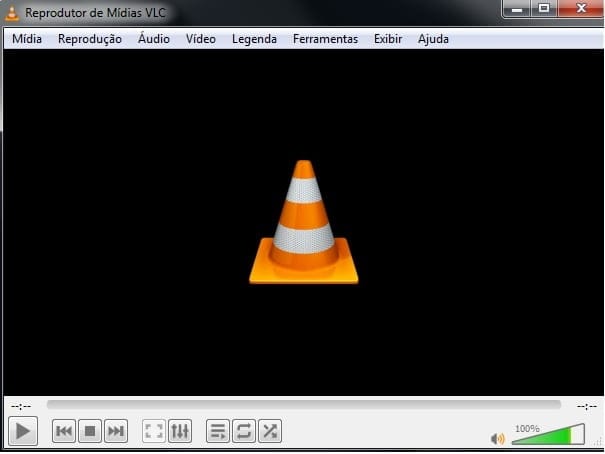605x454 pixels.
Task: Open the Ferramentas menu
Action: [325, 39]
